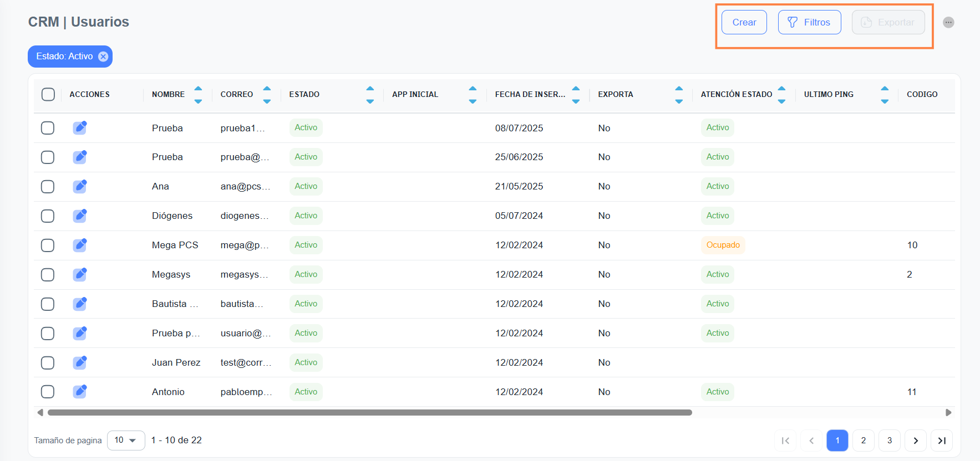Sort by Fecha de Inserción column
This screenshot has height=461, width=980.
tap(576, 94)
